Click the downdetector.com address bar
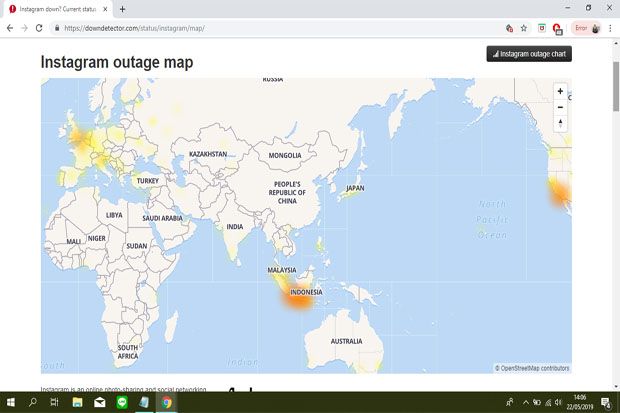 [277, 28]
